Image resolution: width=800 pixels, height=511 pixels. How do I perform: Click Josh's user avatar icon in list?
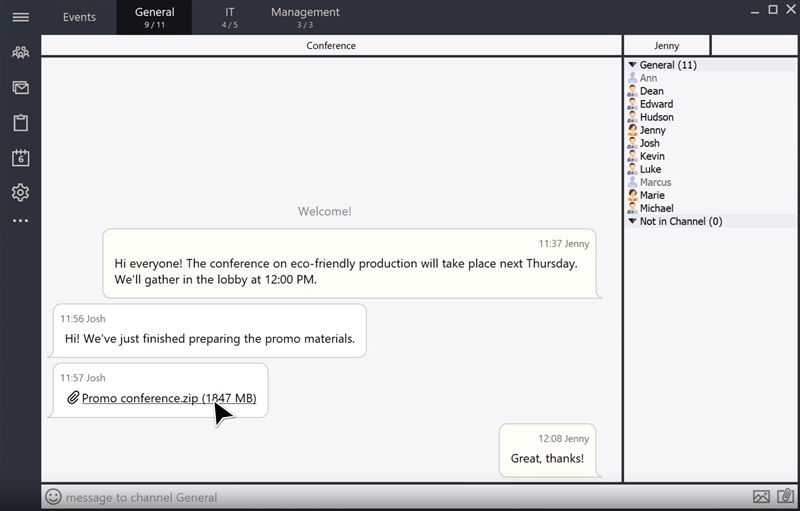(632, 143)
